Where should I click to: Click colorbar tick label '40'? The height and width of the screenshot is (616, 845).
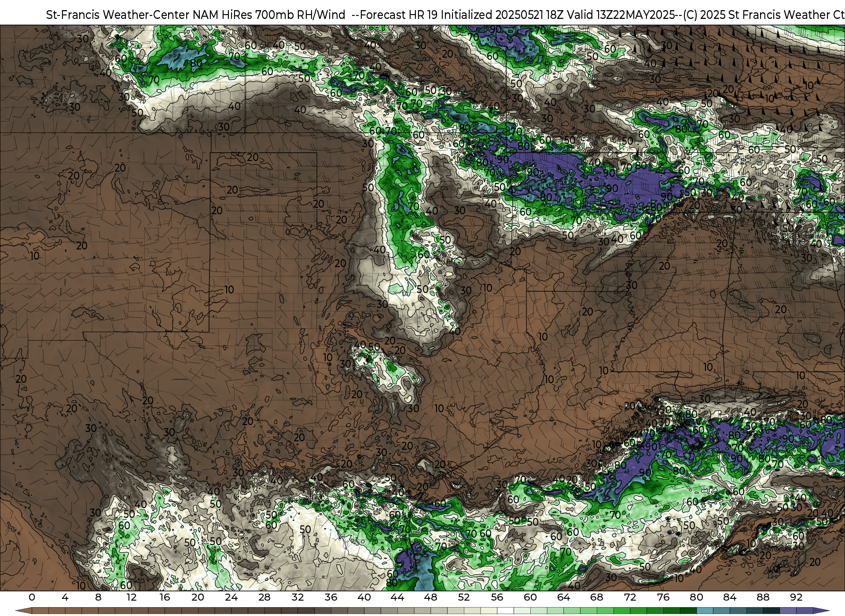pos(364,598)
